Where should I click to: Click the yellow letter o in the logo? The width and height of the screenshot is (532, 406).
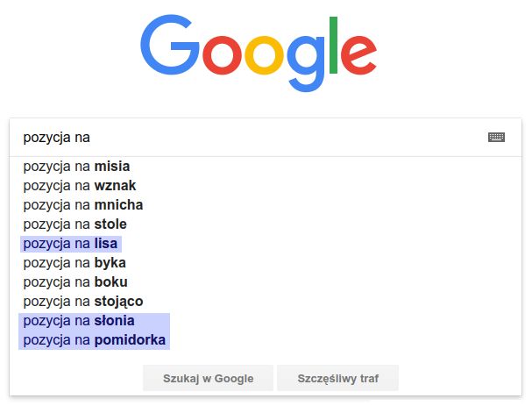(x=264, y=55)
